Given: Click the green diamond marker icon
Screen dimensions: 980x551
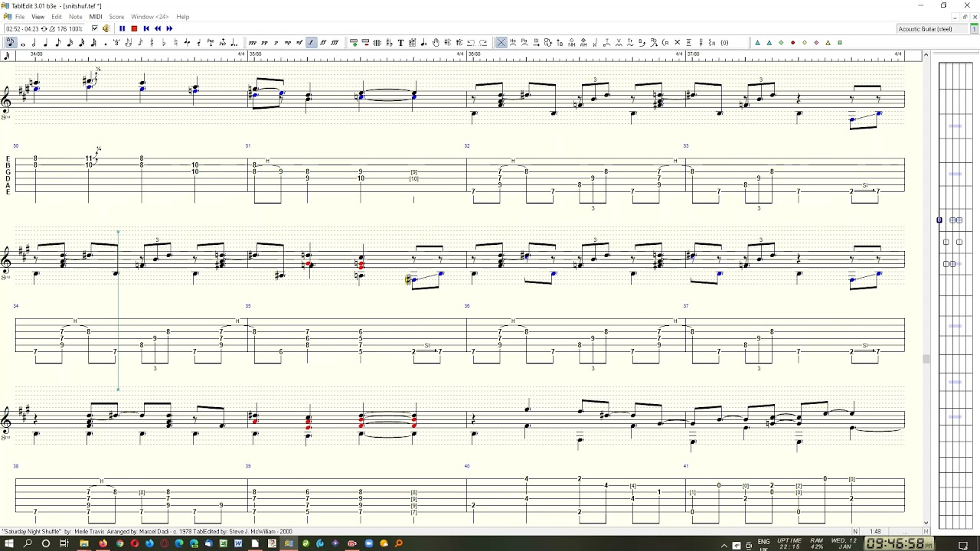Looking at the screenshot, I should tap(781, 43).
